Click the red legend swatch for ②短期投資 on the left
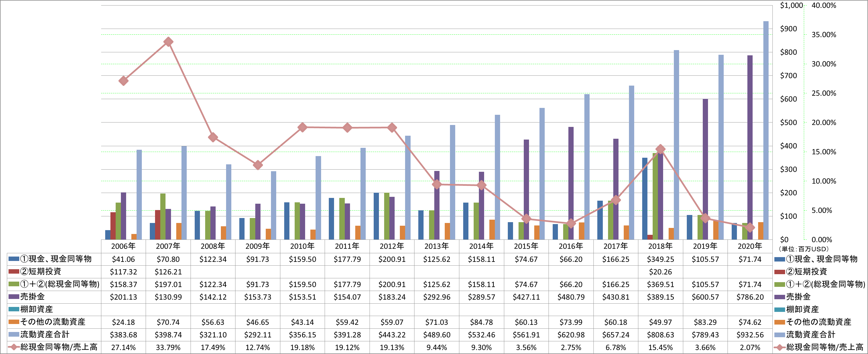This screenshot has height=354, width=868. point(14,271)
